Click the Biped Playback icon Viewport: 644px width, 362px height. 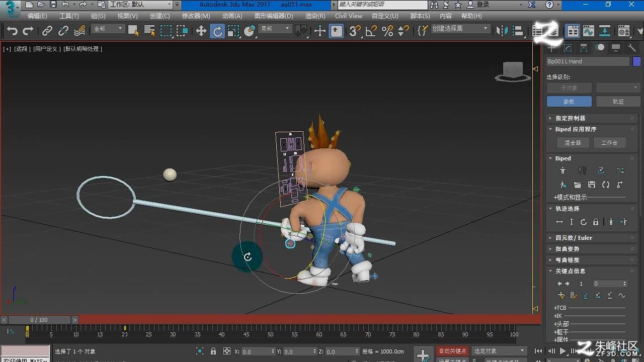(563, 185)
